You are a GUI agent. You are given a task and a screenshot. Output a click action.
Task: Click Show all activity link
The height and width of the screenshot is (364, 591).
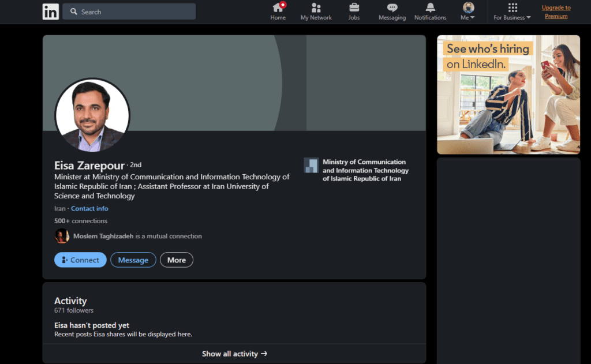[x=234, y=354]
